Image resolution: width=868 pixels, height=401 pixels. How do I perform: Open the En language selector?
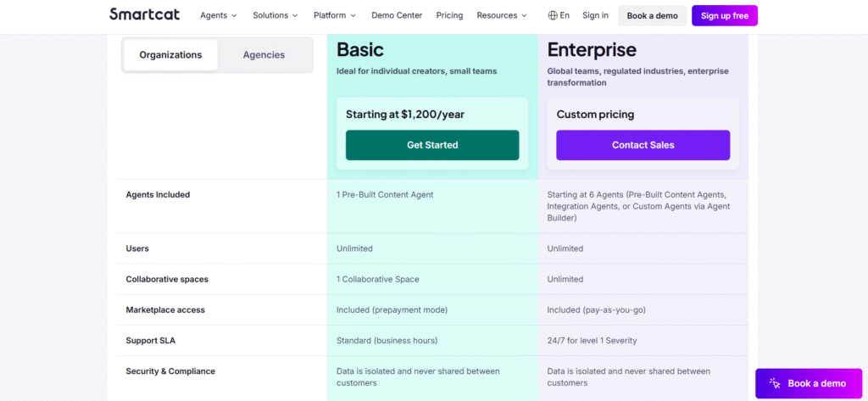click(x=565, y=15)
